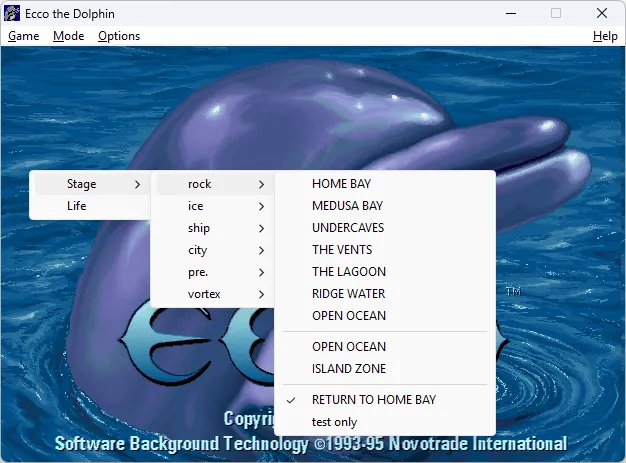Screen dimensions: 626x463
Task: Choose THE VENTS stage
Action: click(385, 249)
